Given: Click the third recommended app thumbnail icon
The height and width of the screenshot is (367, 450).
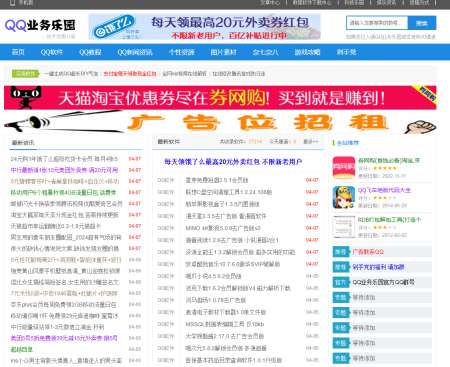Looking at the screenshot, I should coord(344,227).
